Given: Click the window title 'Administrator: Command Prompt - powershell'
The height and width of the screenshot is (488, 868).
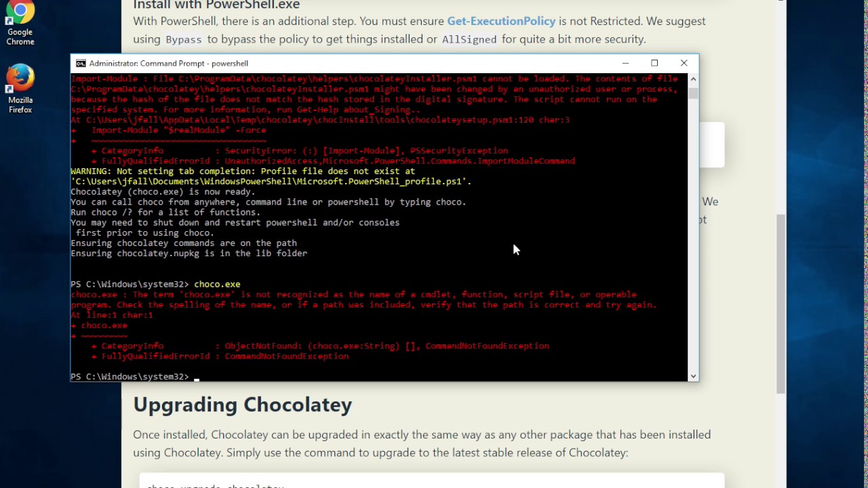Looking at the screenshot, I should tap(169, 63).
